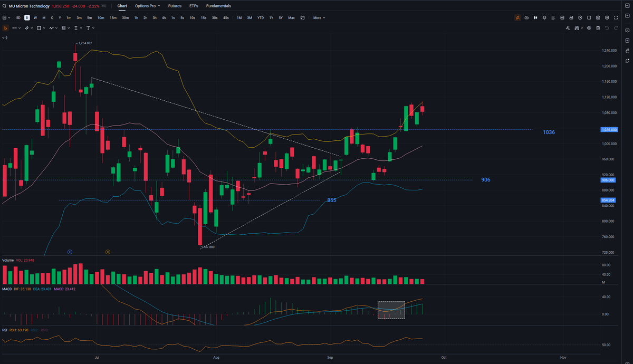Click the orange drawing mode pencil icon
This screenshot has width=633, height=364.
tap(517, 17)
